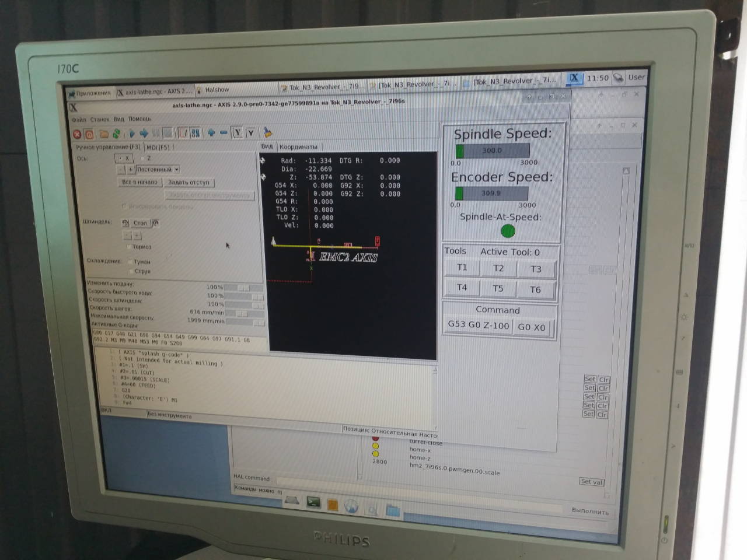This screenshot has width=747, height=560.
Task: Toggle the red emergency stop icon
Action: 77,134
